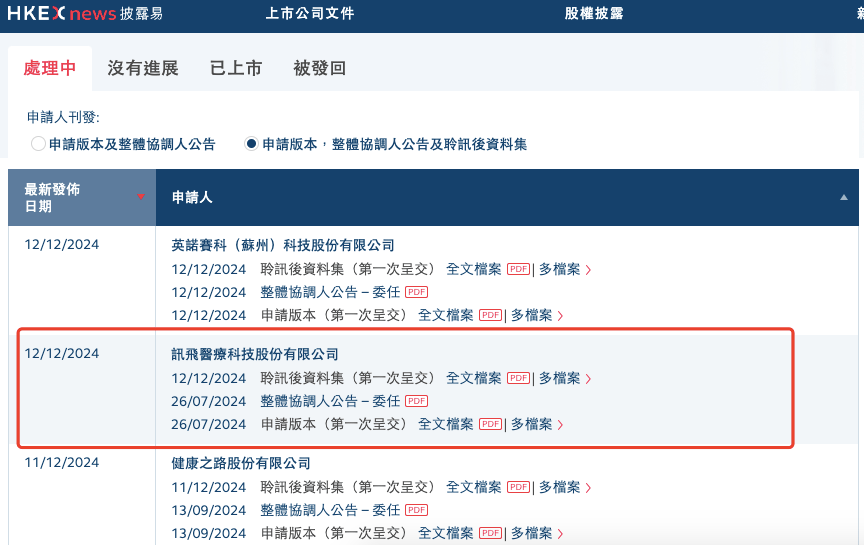Open the 上市公司文件 menu
The height and width of the screenshot is (545, 864).
tap(310, 14)
